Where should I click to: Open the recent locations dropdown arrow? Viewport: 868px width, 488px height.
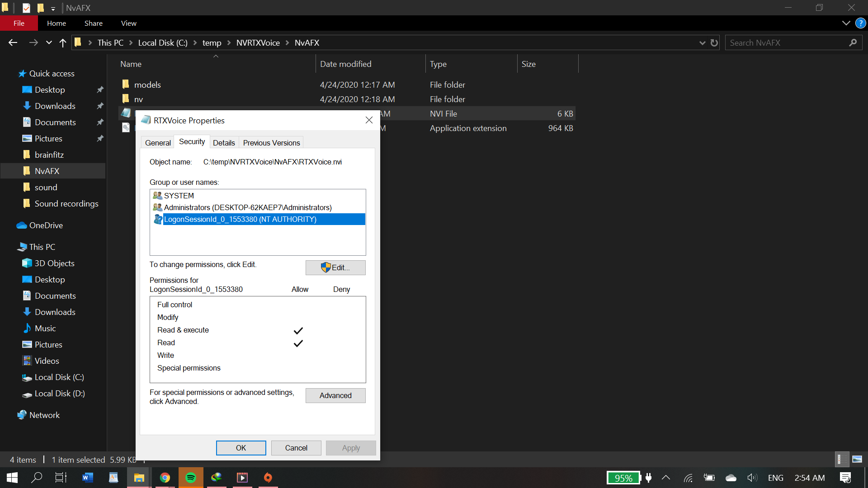coord(49,42)
